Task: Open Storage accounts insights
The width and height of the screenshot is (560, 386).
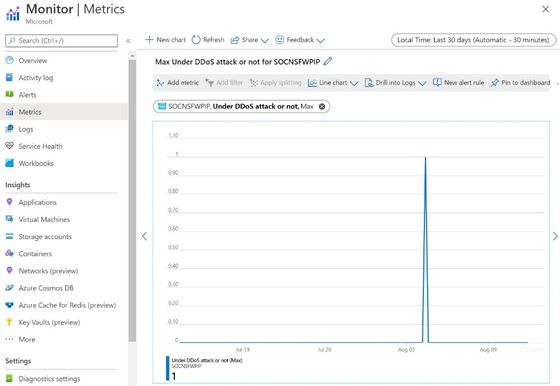Action: click(x=45, y=236)
